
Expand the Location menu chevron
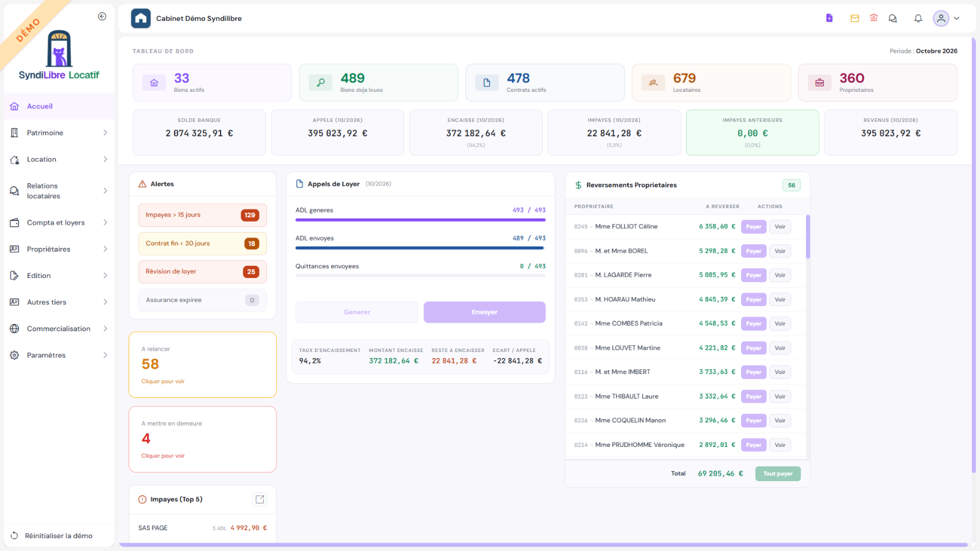pos(105,159)
